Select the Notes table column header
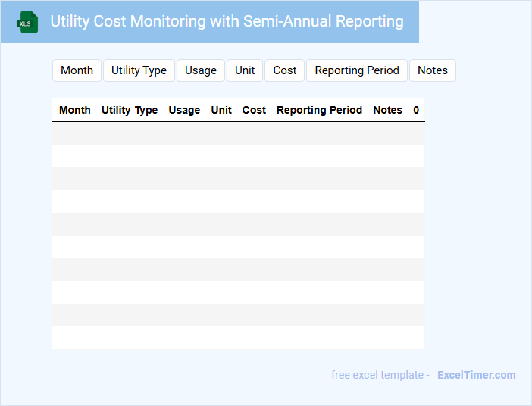 387,110
